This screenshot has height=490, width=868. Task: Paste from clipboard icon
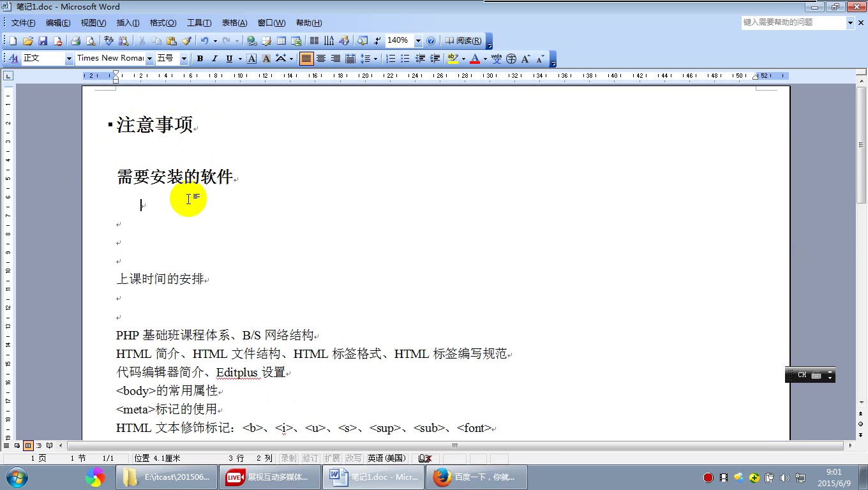171,41
